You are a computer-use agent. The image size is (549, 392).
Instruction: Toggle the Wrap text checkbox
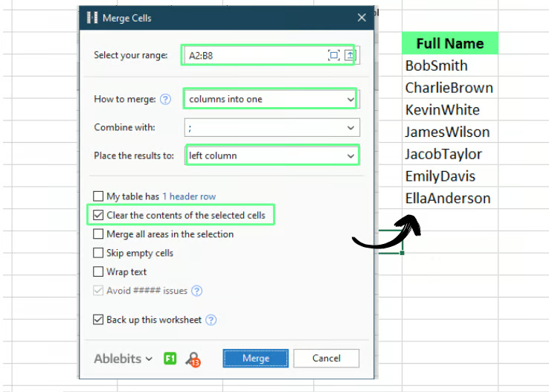[98, 271]
